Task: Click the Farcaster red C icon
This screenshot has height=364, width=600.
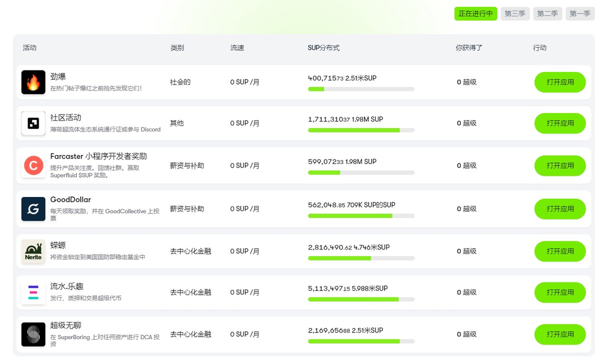Action: [x=33, y=165]
